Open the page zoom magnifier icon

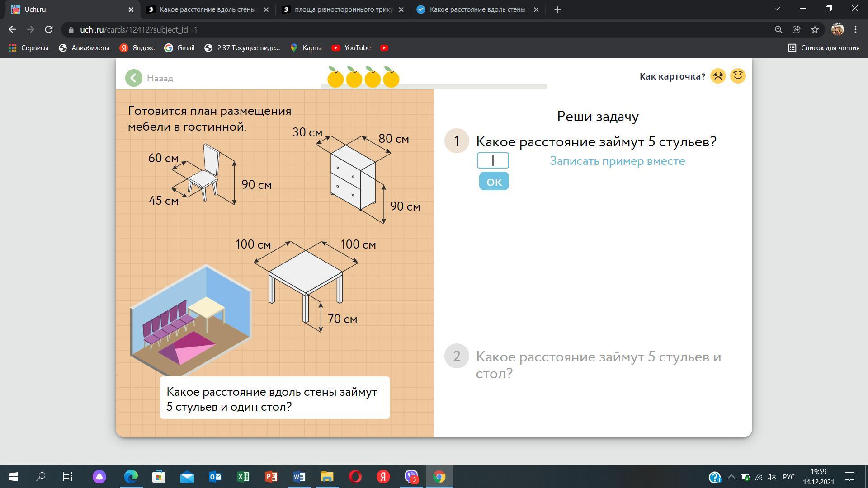(x=778, y=30)
